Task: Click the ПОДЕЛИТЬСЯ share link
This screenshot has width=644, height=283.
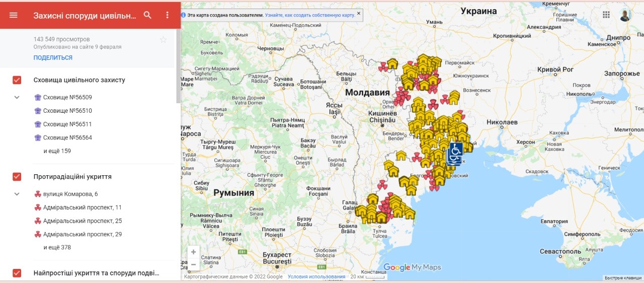Action: pyautogui.click(x=53, y=58)
